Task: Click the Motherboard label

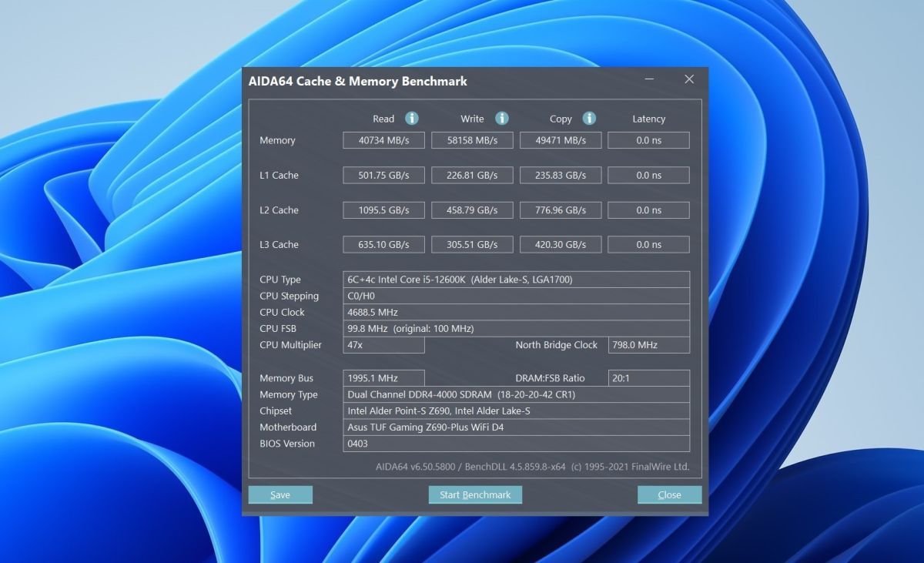Action: pyautogui.click(x=288, y=427)
